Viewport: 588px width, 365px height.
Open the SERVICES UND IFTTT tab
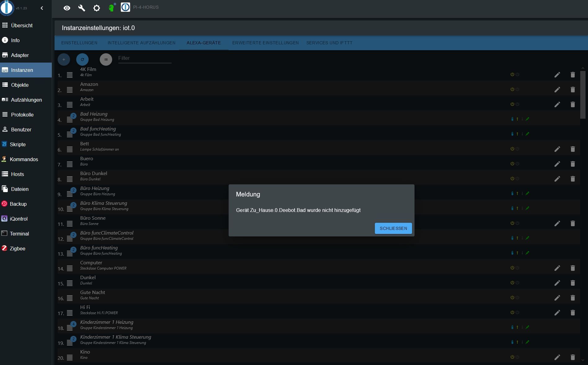click(x=329, y=43)
